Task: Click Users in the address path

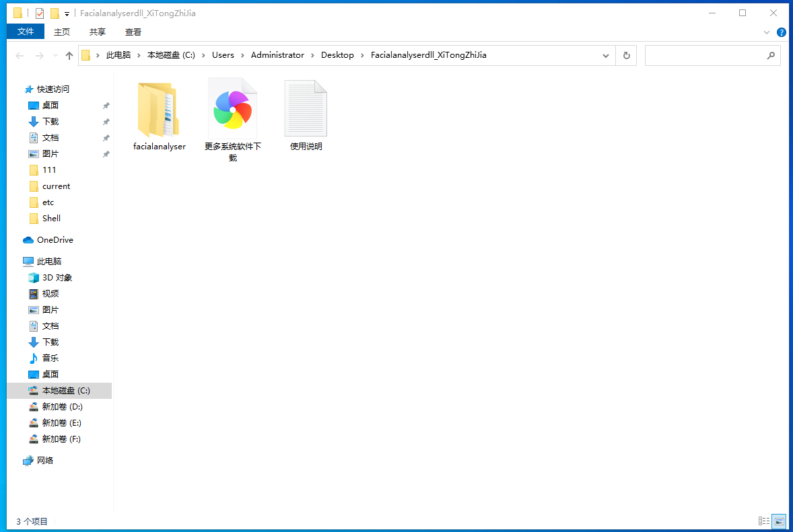Action: [223, 55]
